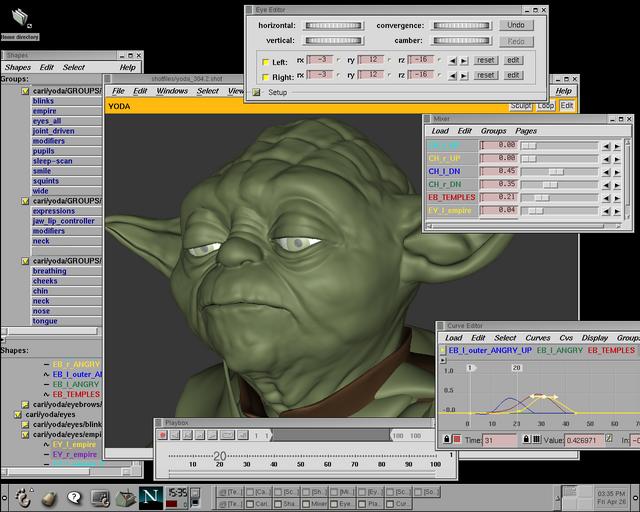Click the Undo button in Eye Editor
Viewport: 640px width, 512px height.
point(515,25)
